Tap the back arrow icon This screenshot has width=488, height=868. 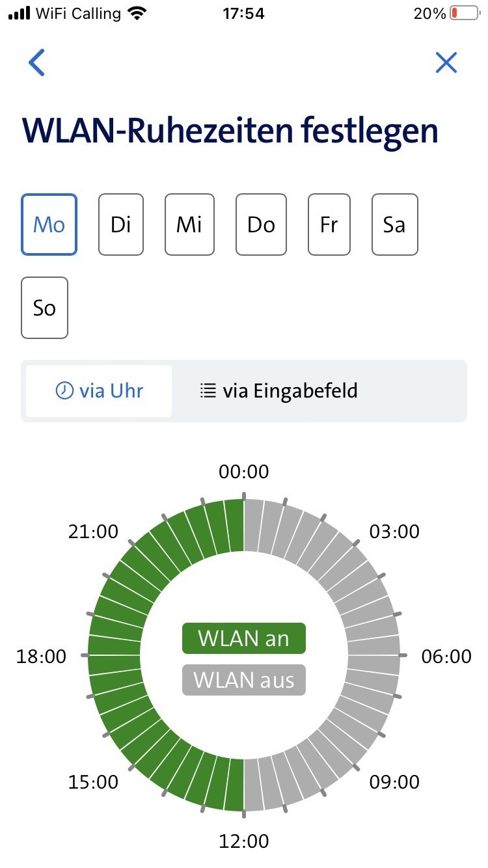[37, 62]
